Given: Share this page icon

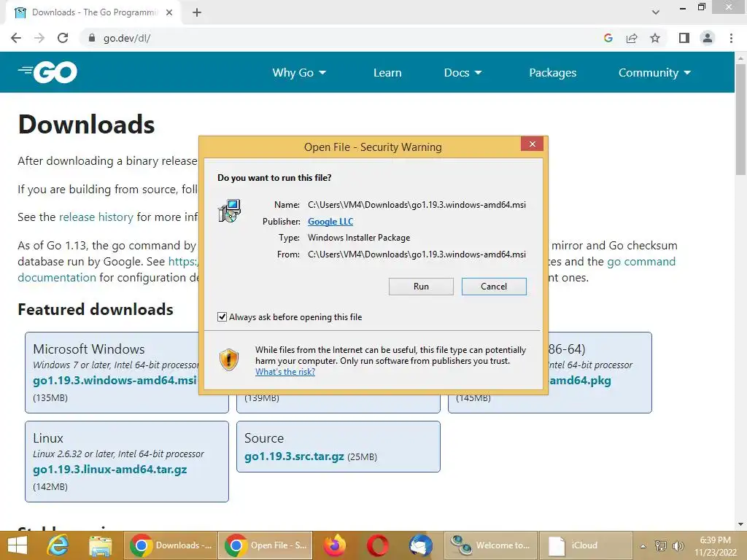Looking at the screenshot, I should click(x=632, y=38).
